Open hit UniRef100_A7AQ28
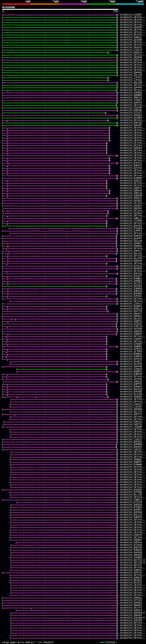Viewport: 146px width, 644px height. (131, 369)
